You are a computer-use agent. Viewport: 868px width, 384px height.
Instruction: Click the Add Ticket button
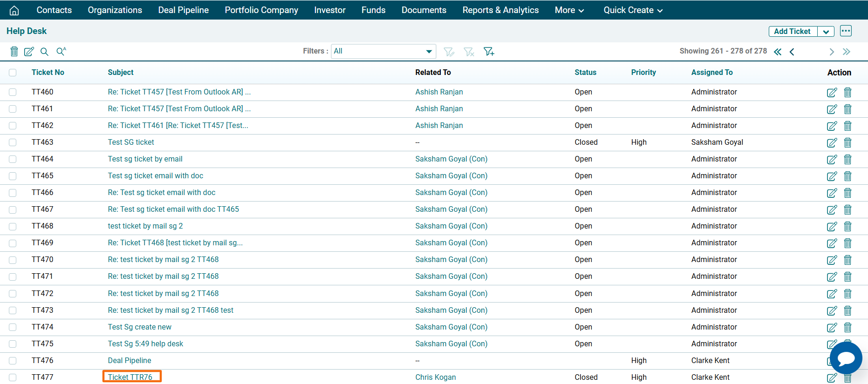point(792,32)
